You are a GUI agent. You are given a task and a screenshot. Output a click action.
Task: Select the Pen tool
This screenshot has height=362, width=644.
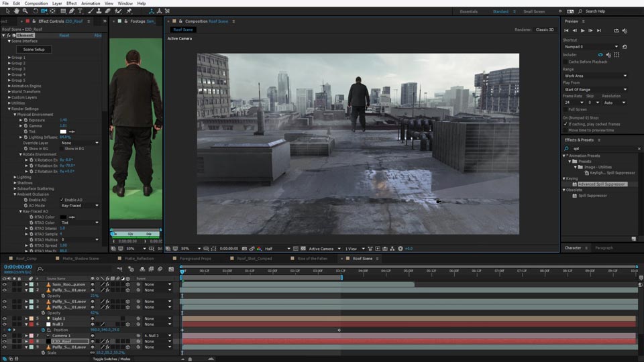(x=72, y=11)
